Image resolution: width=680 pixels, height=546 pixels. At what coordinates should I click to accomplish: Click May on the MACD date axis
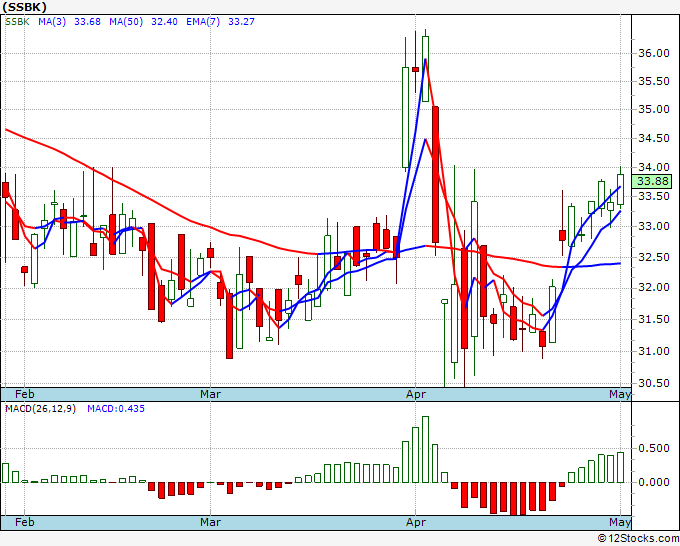click(x=620, y=522)
